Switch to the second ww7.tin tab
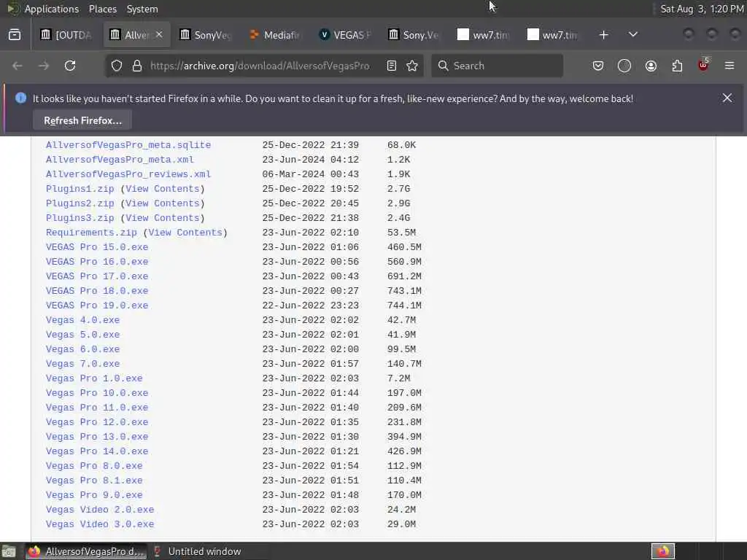Image resolution: width=747 pixels, height=560 pixels. [x=554, y=35]
